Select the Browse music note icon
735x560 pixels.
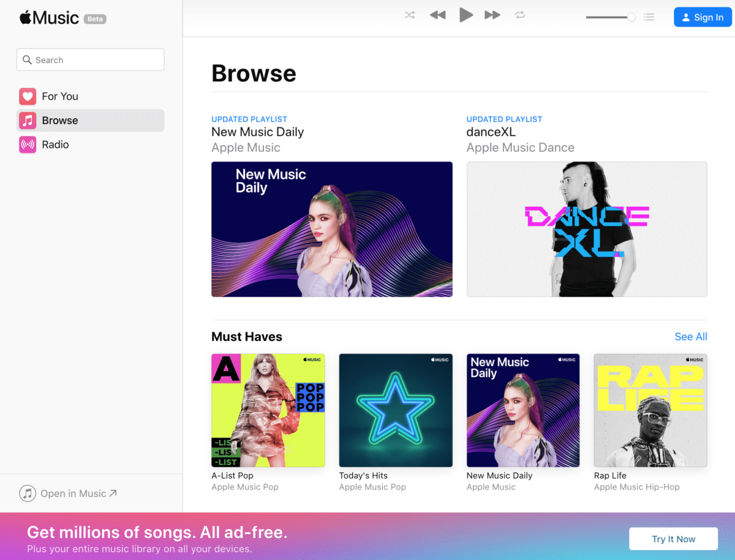pos(28,121)
